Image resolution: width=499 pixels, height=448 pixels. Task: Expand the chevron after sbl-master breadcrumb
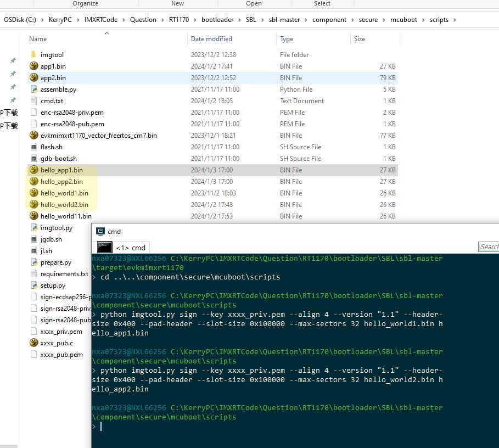(x=306, y=20)
